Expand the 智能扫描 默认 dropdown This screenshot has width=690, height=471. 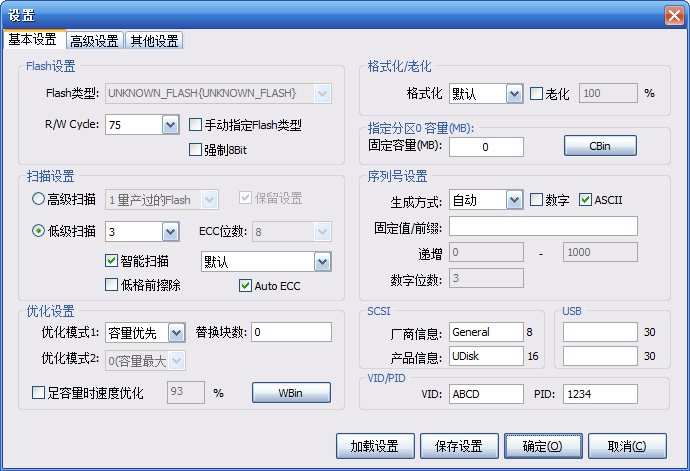point(322,262)
